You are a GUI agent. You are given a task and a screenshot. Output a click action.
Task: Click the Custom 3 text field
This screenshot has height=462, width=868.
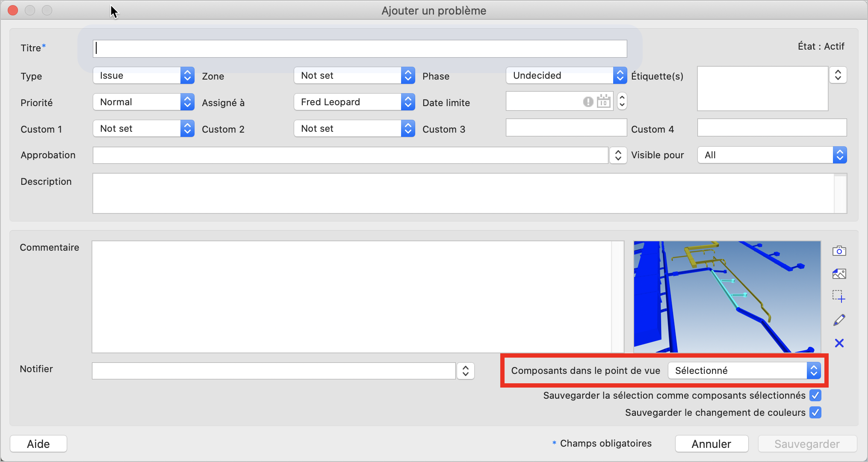567,127
